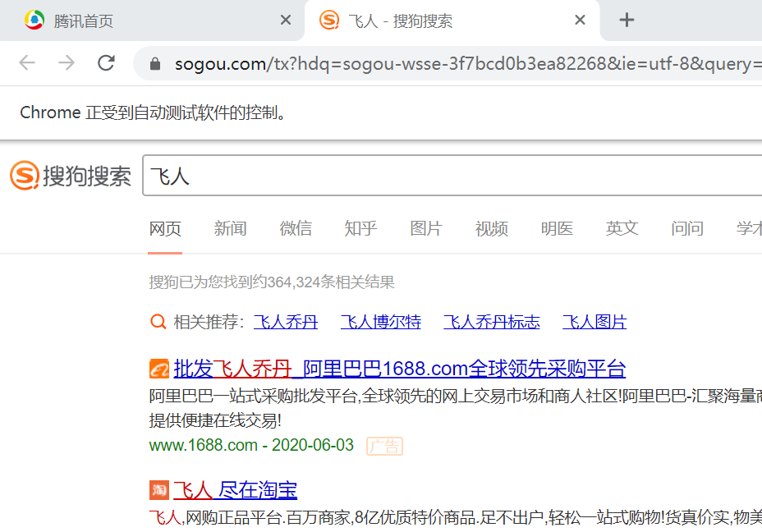Click the 1688 Alibaba result icon

[x=159, y=369]
